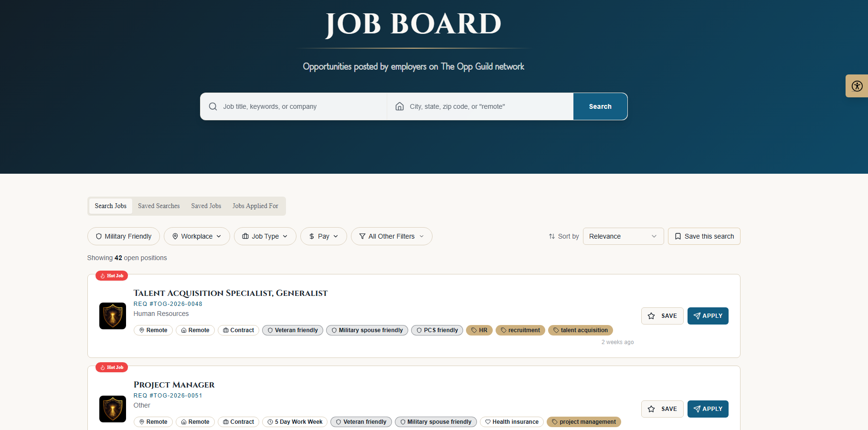
Task: Click Contract tag on Project Manager listing
Action: (238, 422)
